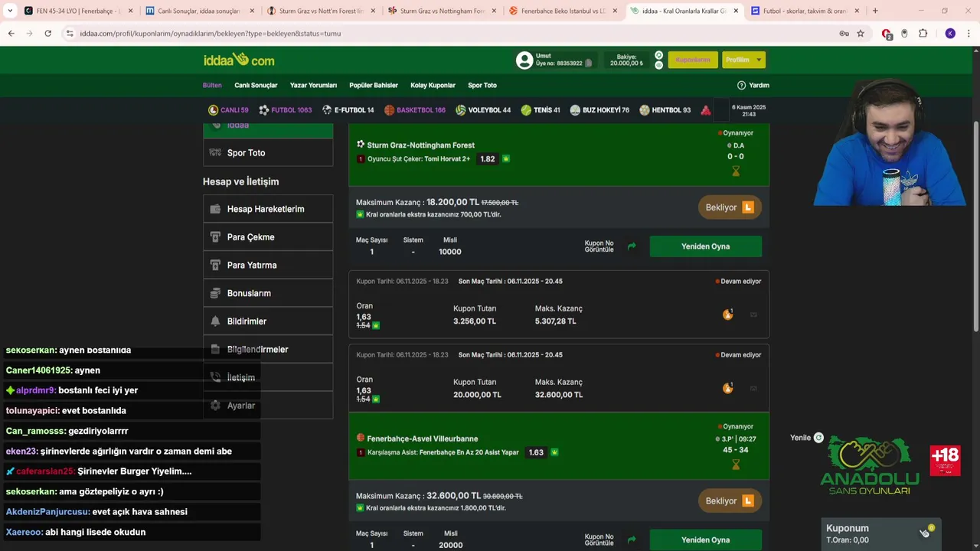Click the red extension icon with badge 2
The width and height of the screenshot is (980, 551).
tap(887, 34)
